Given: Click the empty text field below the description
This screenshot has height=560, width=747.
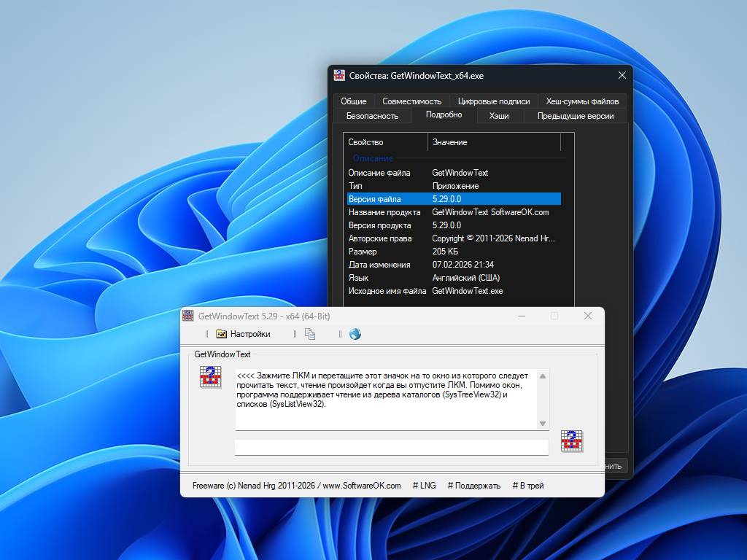Looking at the screenshot, I should point(391,447).
